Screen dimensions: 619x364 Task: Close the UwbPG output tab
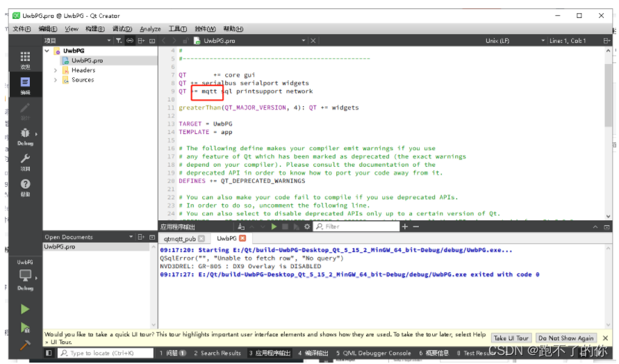242,238
